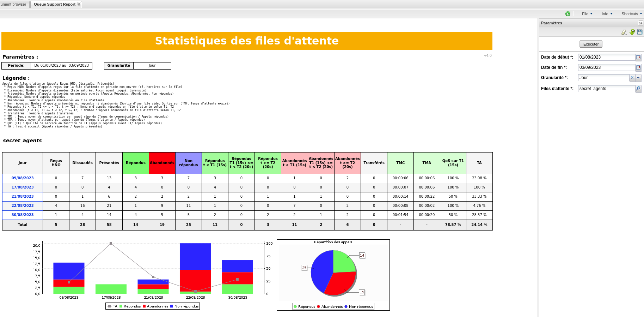This screenshot has height=317, width=644.
Task: Open the 21/08/2023 date link
Action: point(23,197)
